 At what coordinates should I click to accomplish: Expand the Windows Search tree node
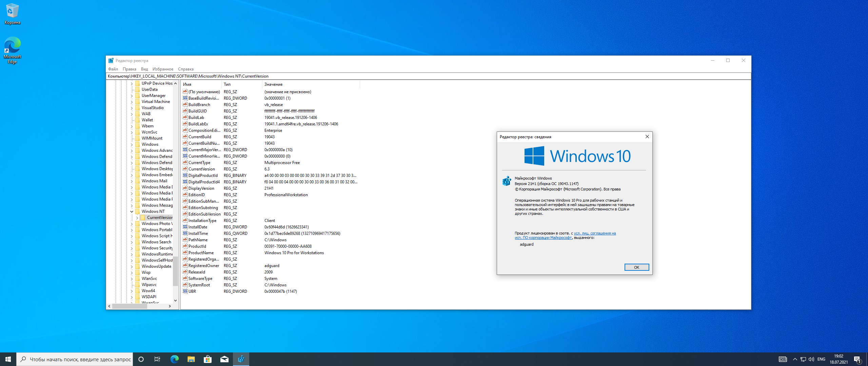[132, 242]
